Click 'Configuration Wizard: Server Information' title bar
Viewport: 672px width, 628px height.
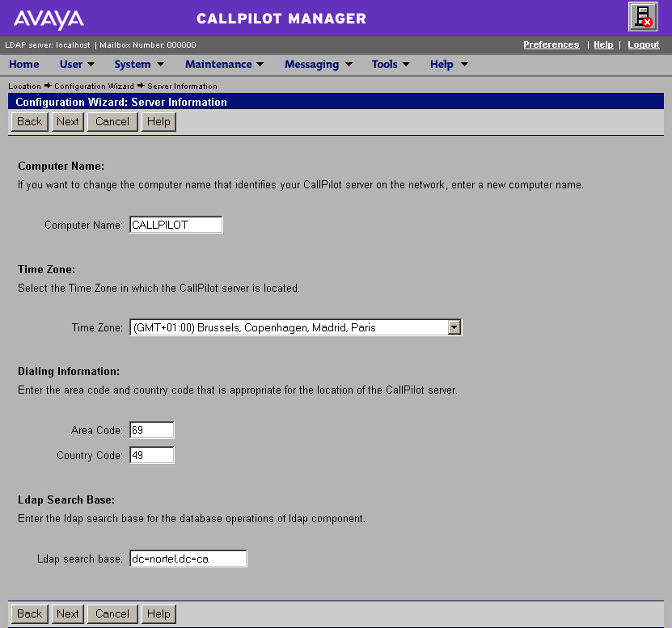click(336, 102)
